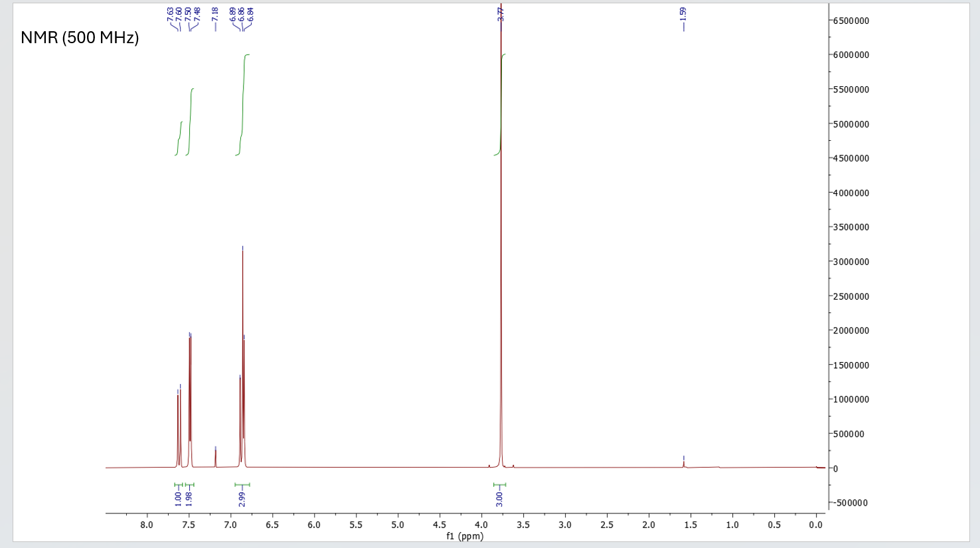Click the tall methoxy peak at 3.77 ppm
Image resolution: width=980 pixels, height=548 pixels.
point(500,266)
